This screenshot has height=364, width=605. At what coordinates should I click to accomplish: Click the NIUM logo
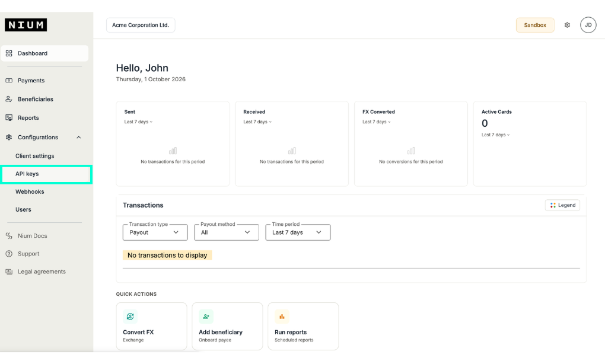(x=26, y=25)
